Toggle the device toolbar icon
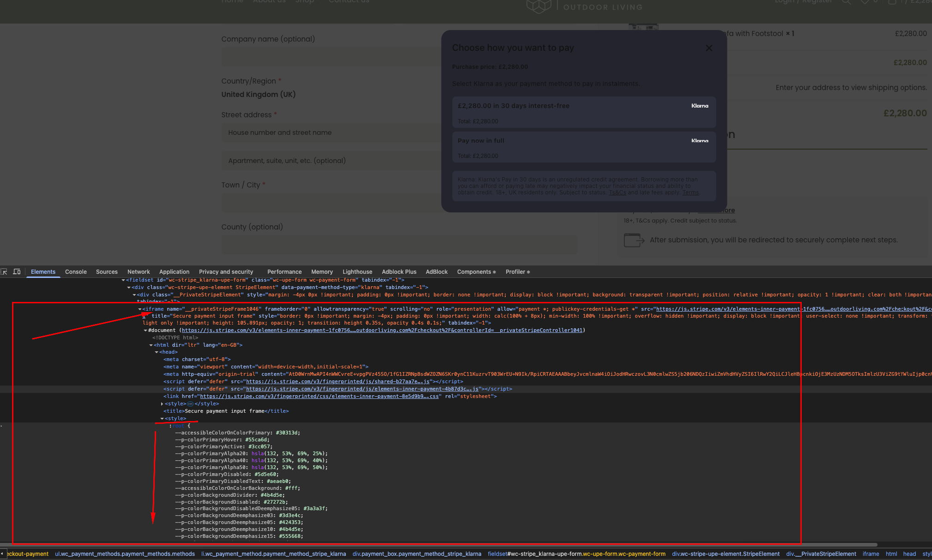 17,271
